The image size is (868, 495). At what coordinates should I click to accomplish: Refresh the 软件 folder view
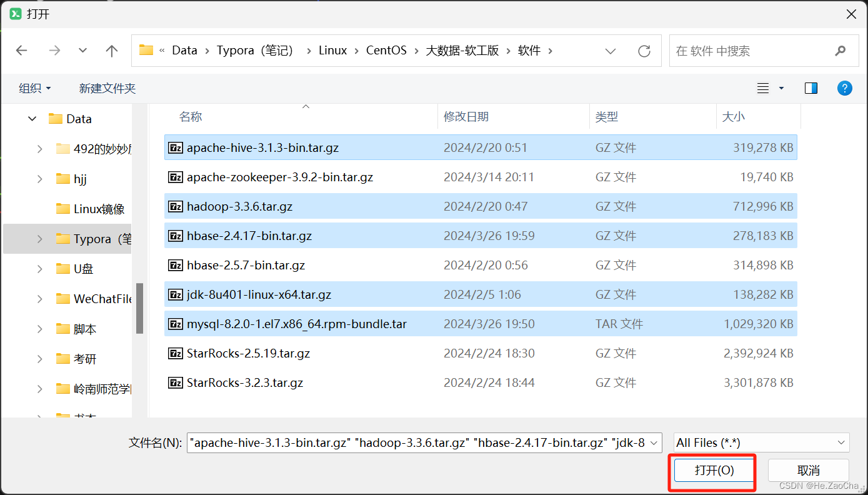coord(644,51)
